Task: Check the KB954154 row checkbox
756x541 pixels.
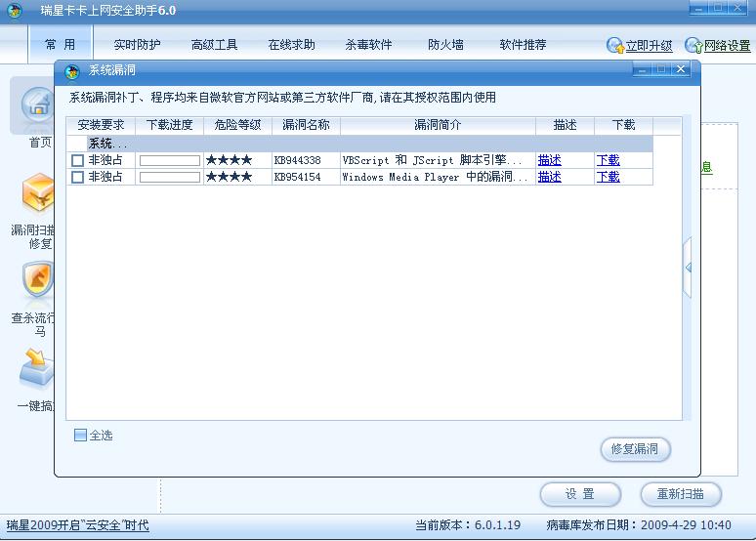Action: click(x=77, y=177)
